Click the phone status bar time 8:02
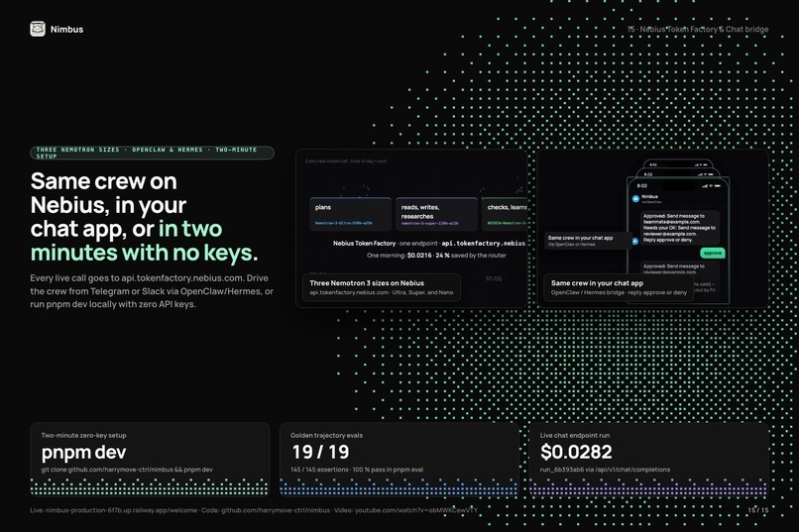This screenshot has height=532, width=799. pyautogui.click(x=642, y=185)
